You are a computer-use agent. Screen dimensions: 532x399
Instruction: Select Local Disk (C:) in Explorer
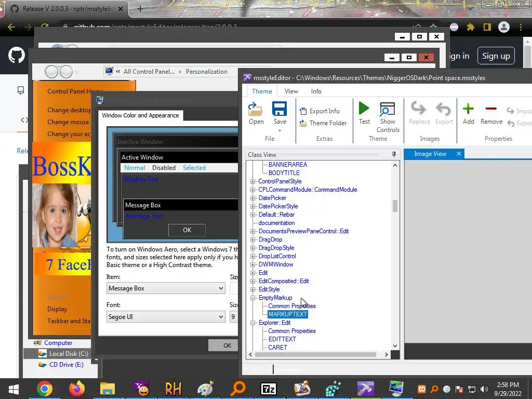tap(69, 353)
